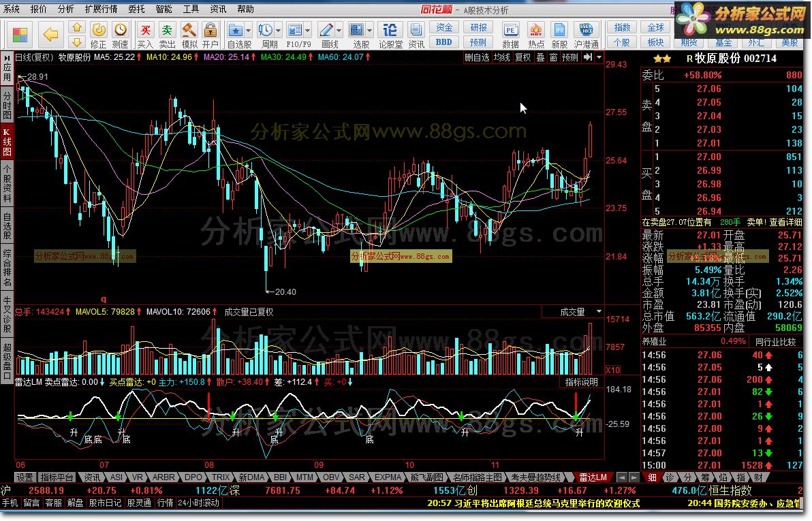Image resolution: width=812 pixels, height=521 pixels.
Task: Select the 雷达LM indicator tab
Action: (x=593, y=477)
